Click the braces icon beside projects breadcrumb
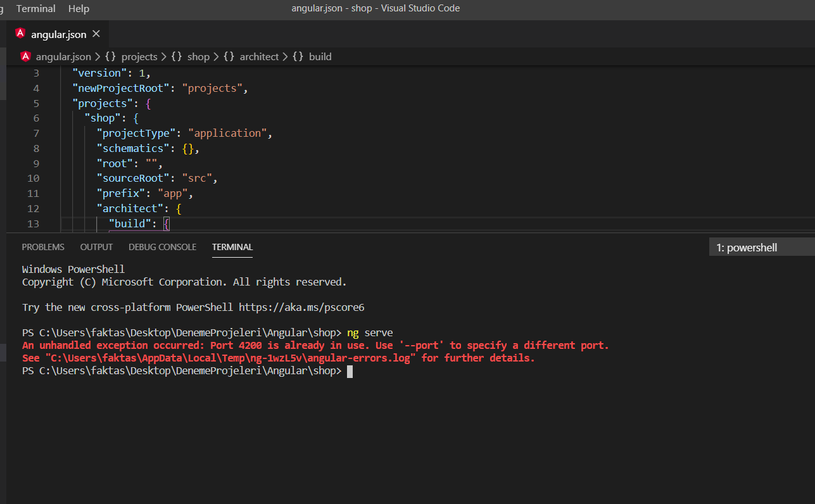Image resolution: width=815 pixels, height=504 pixels. pyautogui.click(x=110, y=56)
